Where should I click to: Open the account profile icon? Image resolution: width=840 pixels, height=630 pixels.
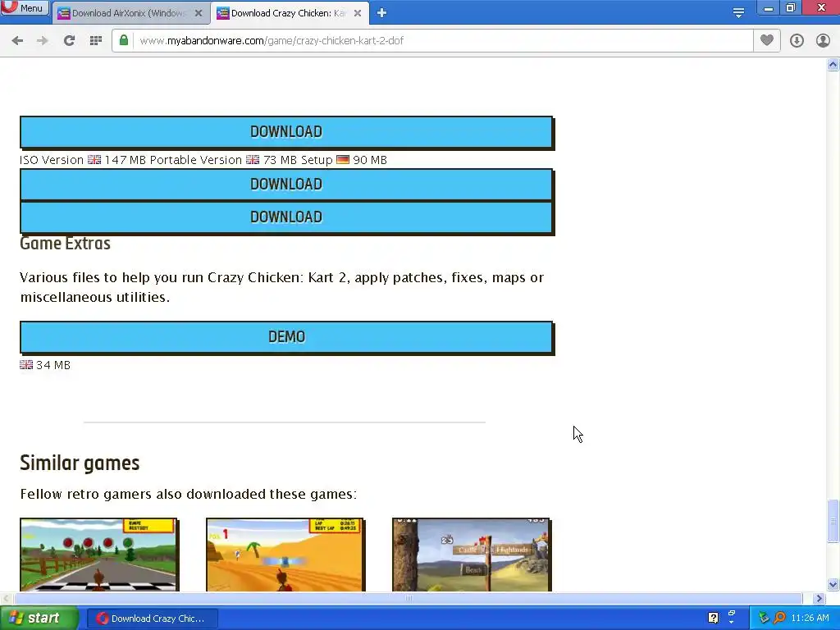click(x=823, y=41)
